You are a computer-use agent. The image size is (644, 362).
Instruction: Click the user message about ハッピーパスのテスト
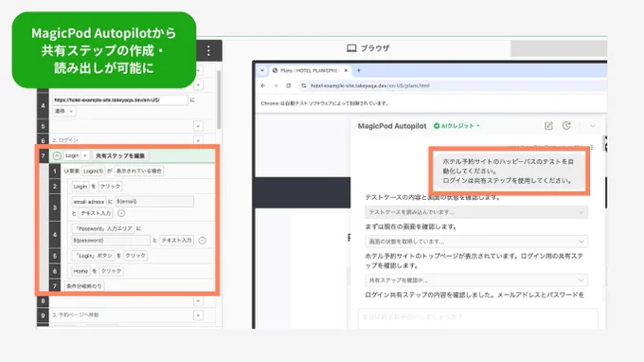point(509,171)
